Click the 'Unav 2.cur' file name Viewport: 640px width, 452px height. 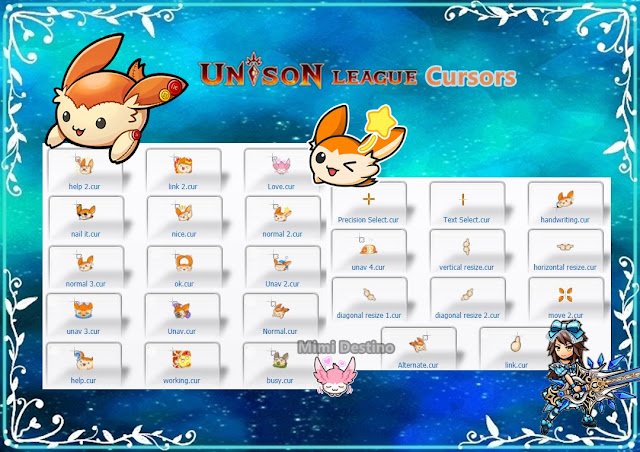282,284
